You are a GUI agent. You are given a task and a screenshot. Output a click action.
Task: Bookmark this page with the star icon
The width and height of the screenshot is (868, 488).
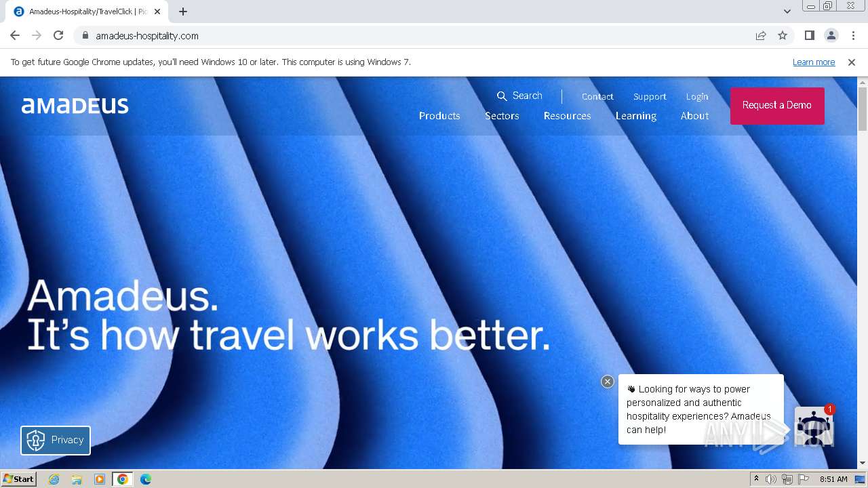click(783, 35)
